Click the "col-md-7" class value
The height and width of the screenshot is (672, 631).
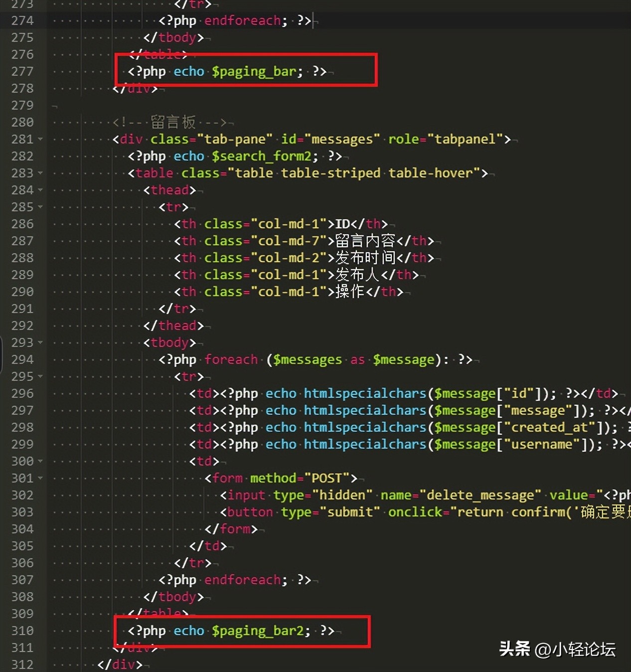289,241
